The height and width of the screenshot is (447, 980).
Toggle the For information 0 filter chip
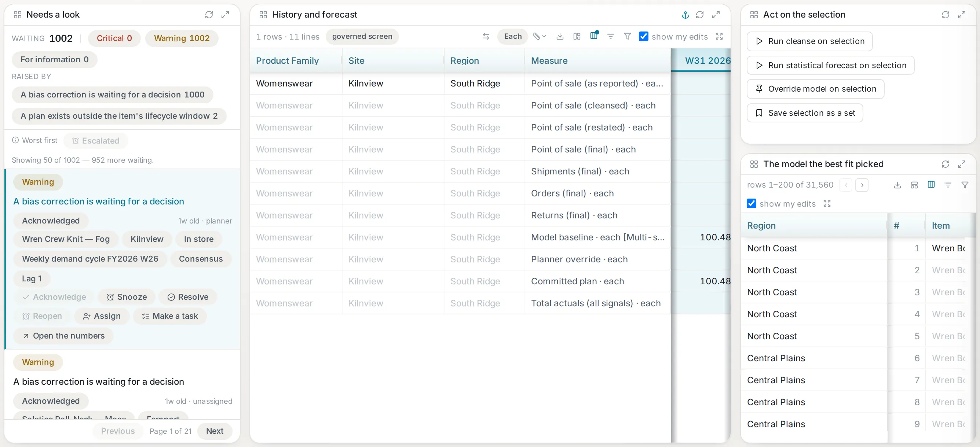[54, 59]
